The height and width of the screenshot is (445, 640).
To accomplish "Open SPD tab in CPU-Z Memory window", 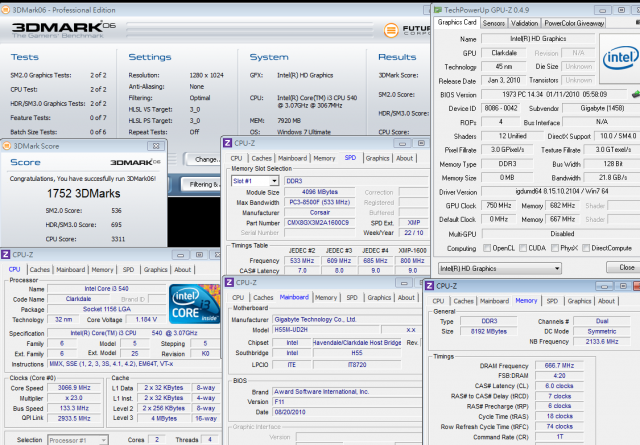I will pyautogui.click(x=552, y=301).
